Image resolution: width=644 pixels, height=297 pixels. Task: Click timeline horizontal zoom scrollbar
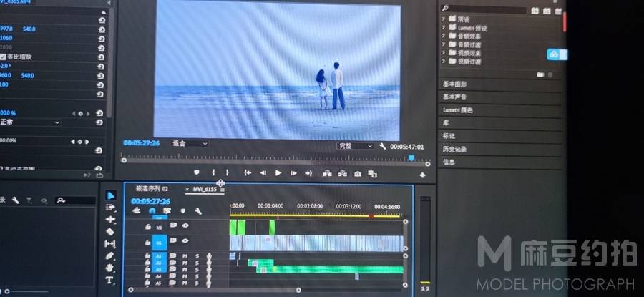click(215, 290)
